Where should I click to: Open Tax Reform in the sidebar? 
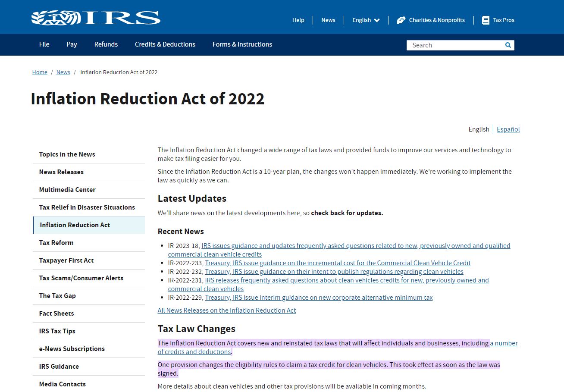tap(89, 243)
